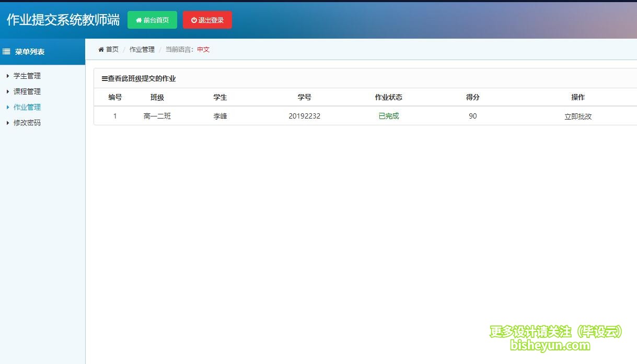Click 学号 column header

click(305, 97)
